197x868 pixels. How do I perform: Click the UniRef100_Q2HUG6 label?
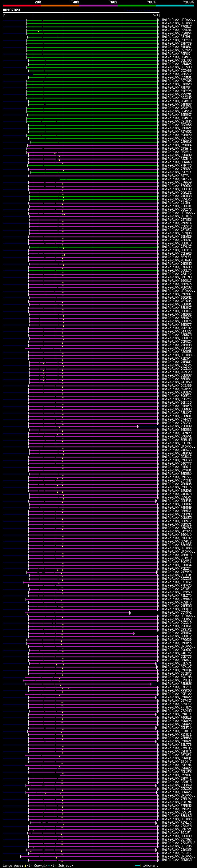pos(176,142)
